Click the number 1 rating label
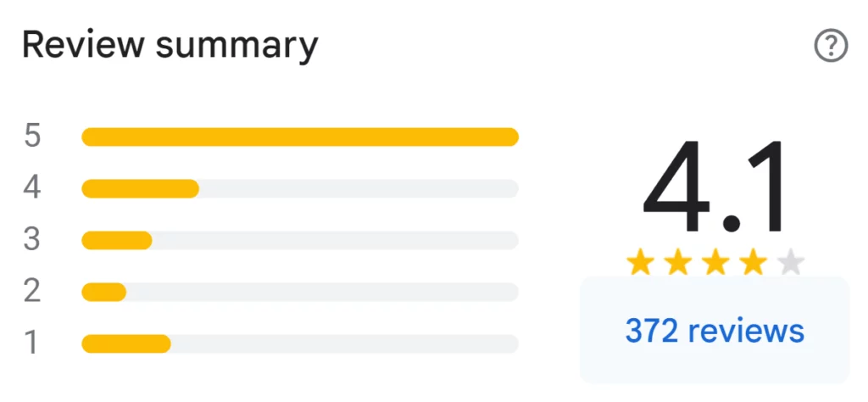Screen dimensions: 868x402 (32, 343)
